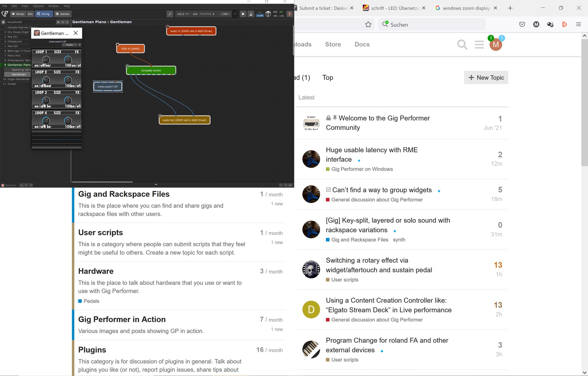
Task: Toggle LOOP 3 on/off switch
Action: pyautogui.click(x=36, y=100)
